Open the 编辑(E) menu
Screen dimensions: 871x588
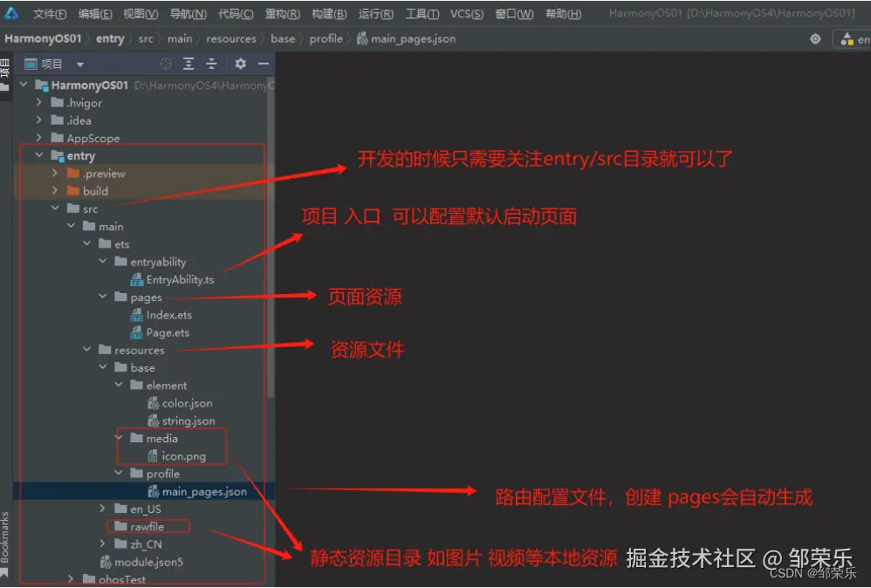tap(95, 13)
